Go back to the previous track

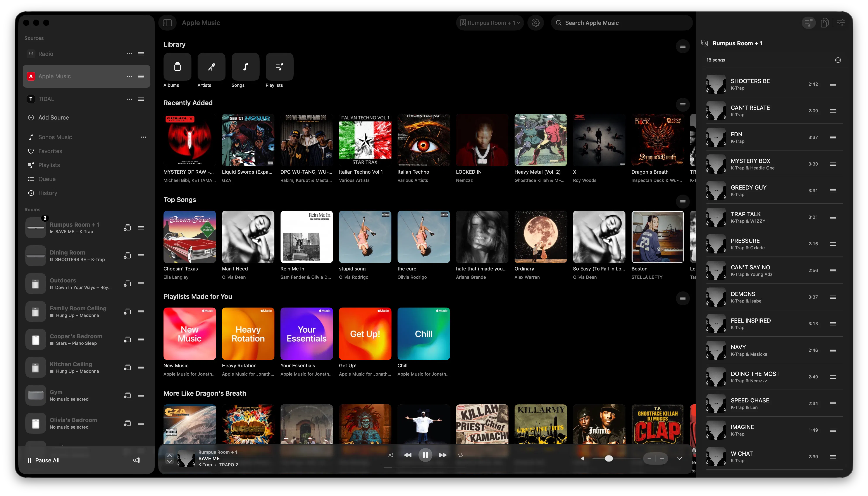pyautogui.click(x=407, y=455)
